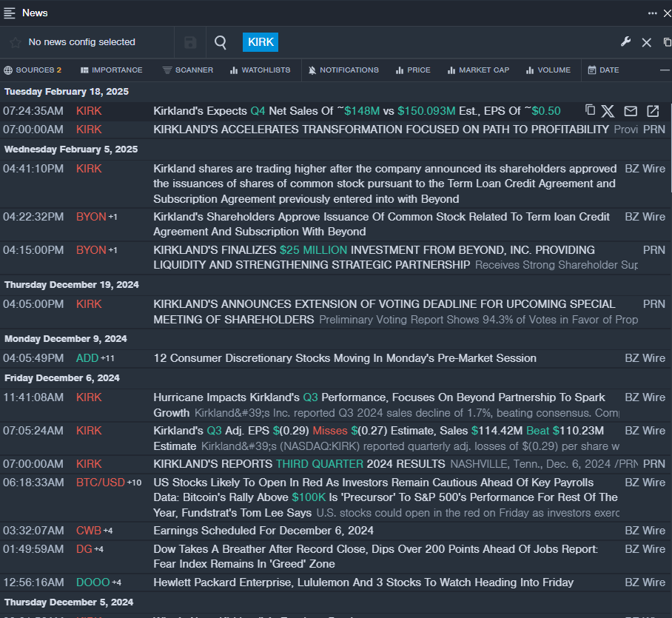The width and height of the screenshot is (672, 618).
Task: Expand the Market Cap filter
Action: click(x=478, y=70)
